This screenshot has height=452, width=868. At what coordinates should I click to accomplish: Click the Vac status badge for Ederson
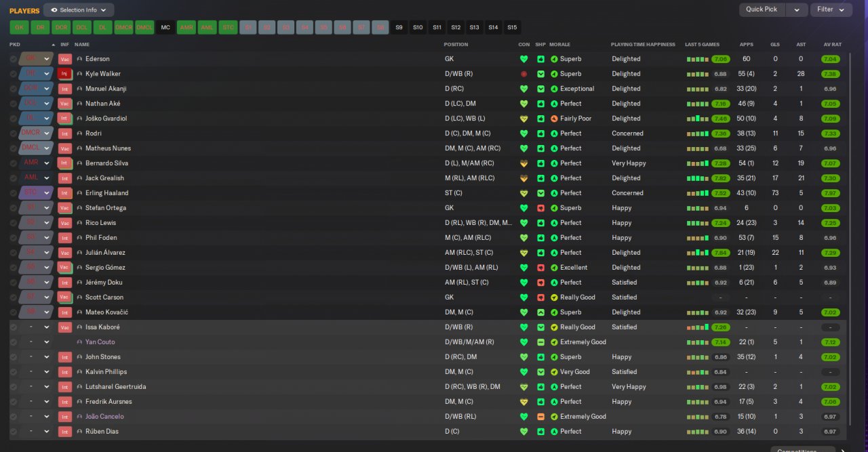click(65, 59)
